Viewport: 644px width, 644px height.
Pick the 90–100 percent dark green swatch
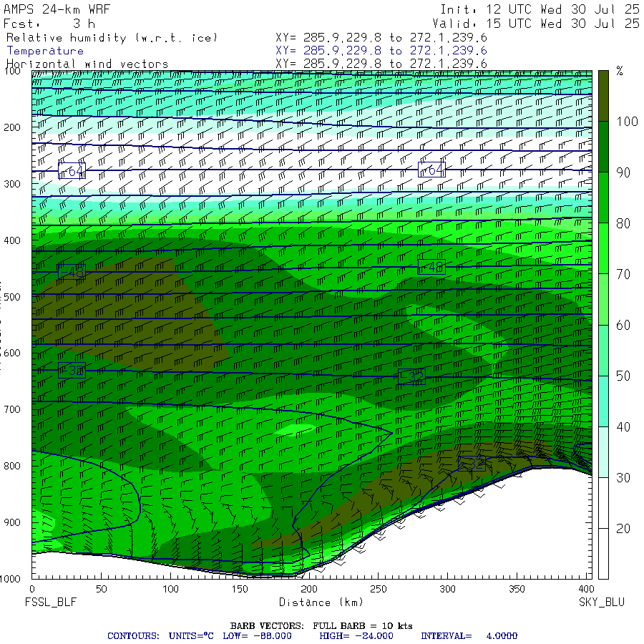point(603,147)
